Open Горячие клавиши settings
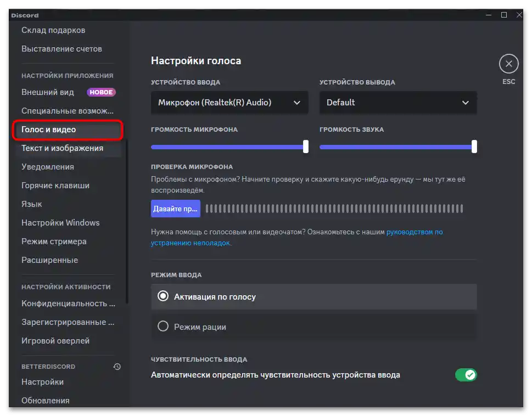The image size is (532, 416). click(x=55, y=185)
